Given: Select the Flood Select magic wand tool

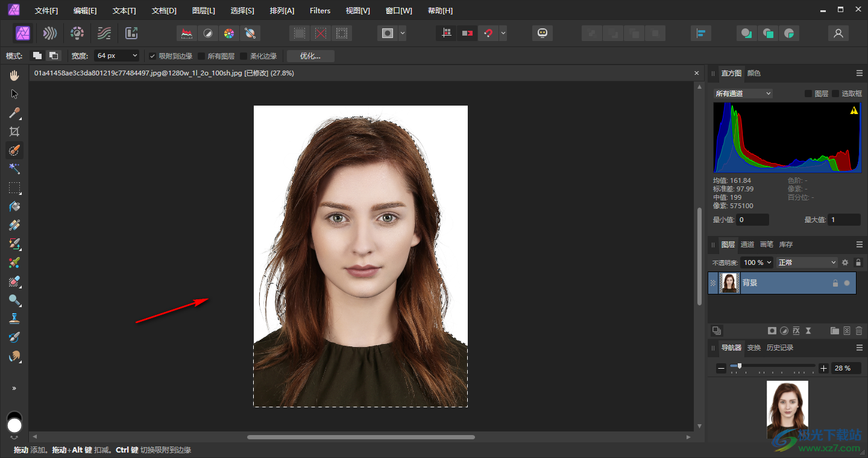Looking at the screenshot, I should (x=14, y=169).
